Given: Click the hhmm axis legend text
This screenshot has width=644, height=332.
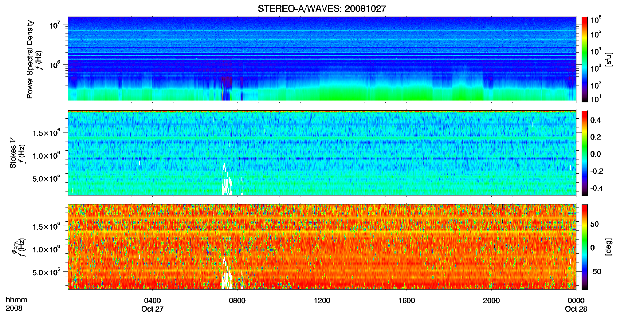Looking at the screenshot, I should point(17,300).
